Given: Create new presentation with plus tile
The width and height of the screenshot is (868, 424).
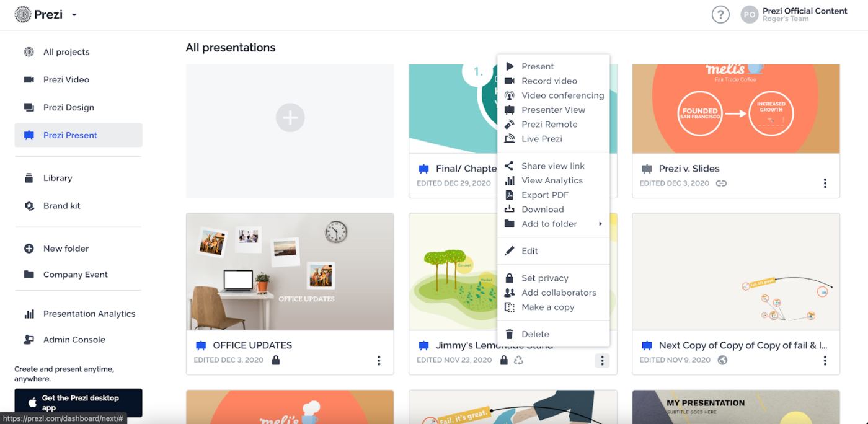Looking at the screenshot, I should [290, 118].
